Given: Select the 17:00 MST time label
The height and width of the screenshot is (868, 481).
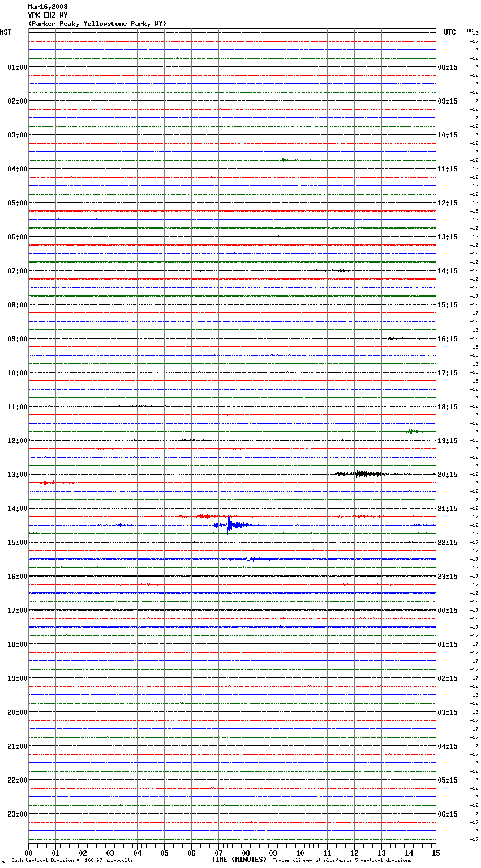Looking at the screenshot, I should pos(18,611).
